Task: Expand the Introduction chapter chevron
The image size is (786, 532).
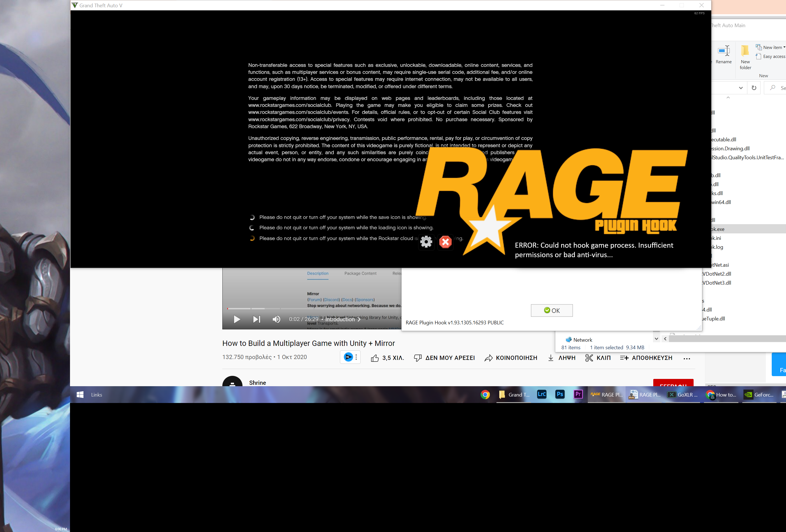Action: pos(359,319)
